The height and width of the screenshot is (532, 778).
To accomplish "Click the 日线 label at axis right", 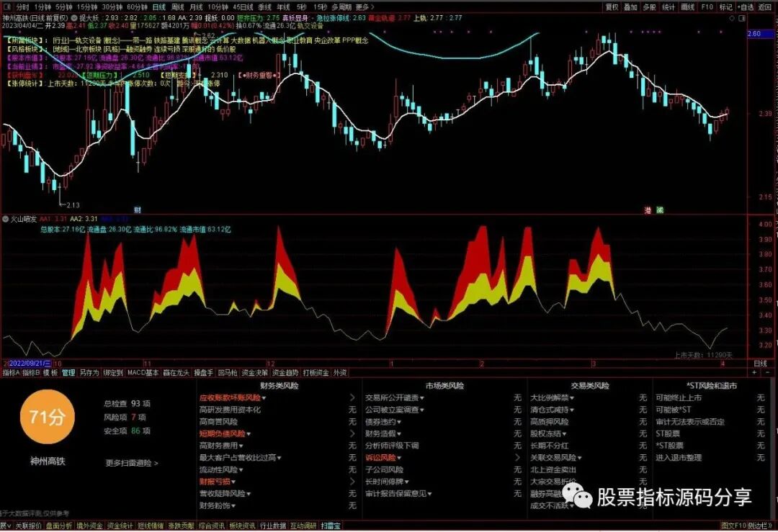I will pyautogui.click(x=760, y=364).
